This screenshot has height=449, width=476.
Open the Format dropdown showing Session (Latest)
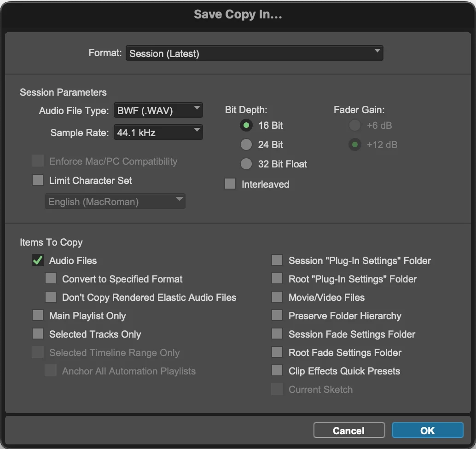pyautogui.click(x=255, y=53)
